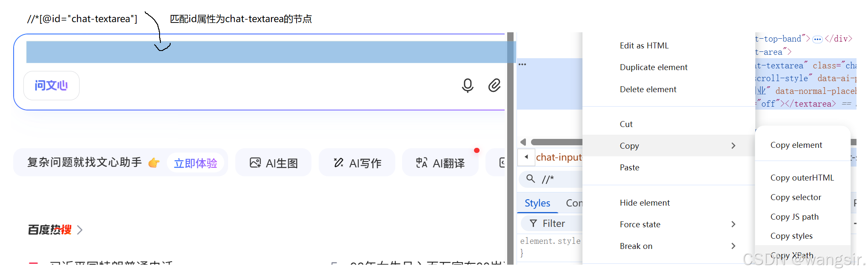Image resolution: width=868 pixels, height=274 pixels.
Task: Click the left scroll arrow in the Elements panel
Action: pos(523,142)
